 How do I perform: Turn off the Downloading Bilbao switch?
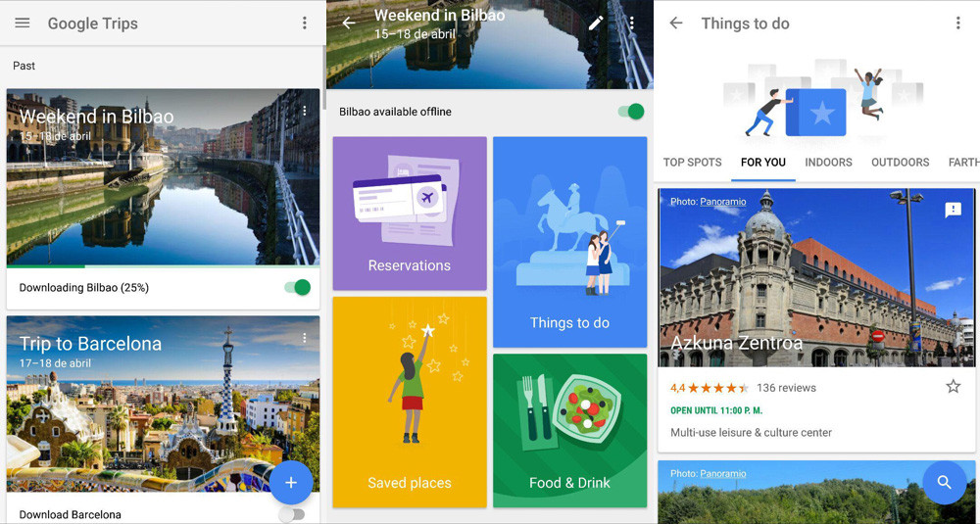click(298, 287)
